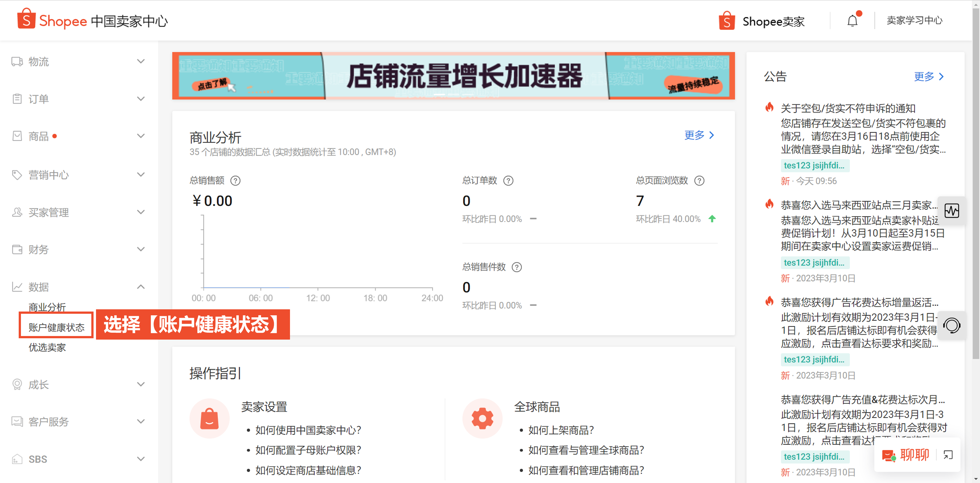Open 如何使用中国卖家中心? guide
980x483 pixels.
308,430
